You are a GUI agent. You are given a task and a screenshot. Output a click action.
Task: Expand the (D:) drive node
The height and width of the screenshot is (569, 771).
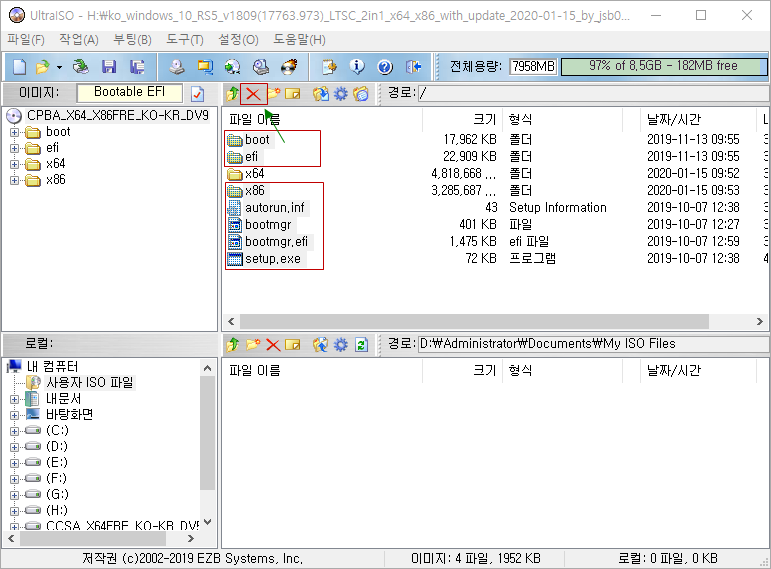(14, 447)
